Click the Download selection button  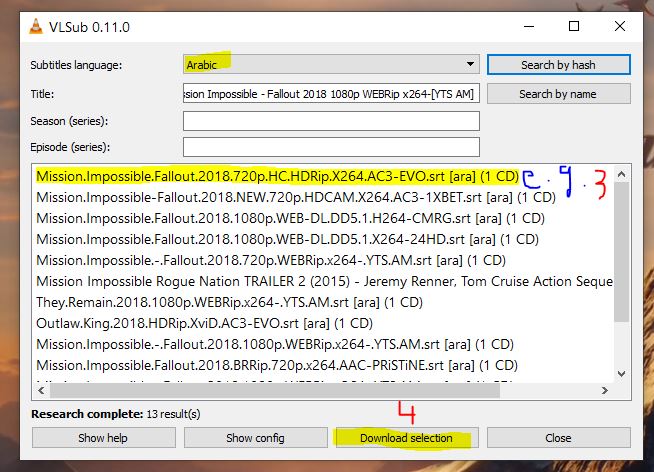[407, 438]
